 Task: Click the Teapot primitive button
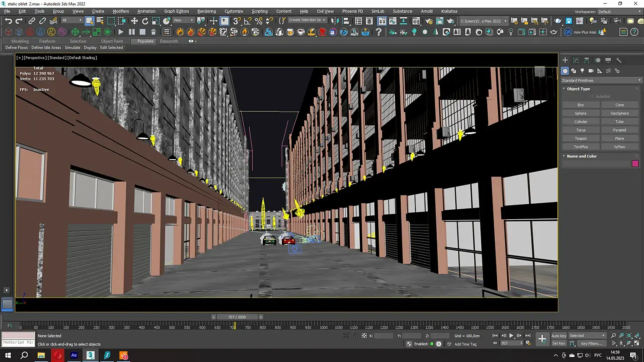tap(580, 138)
